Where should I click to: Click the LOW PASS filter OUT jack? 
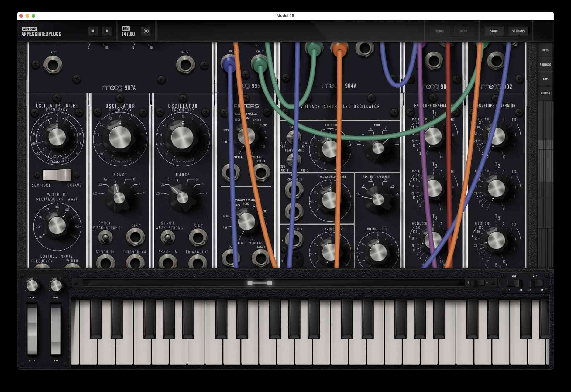[261, 173]
